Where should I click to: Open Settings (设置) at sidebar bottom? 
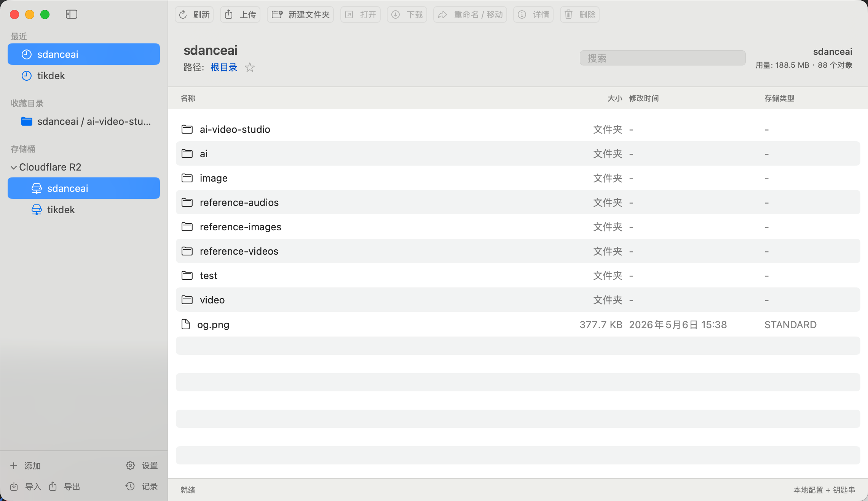(x=142, y=466)
